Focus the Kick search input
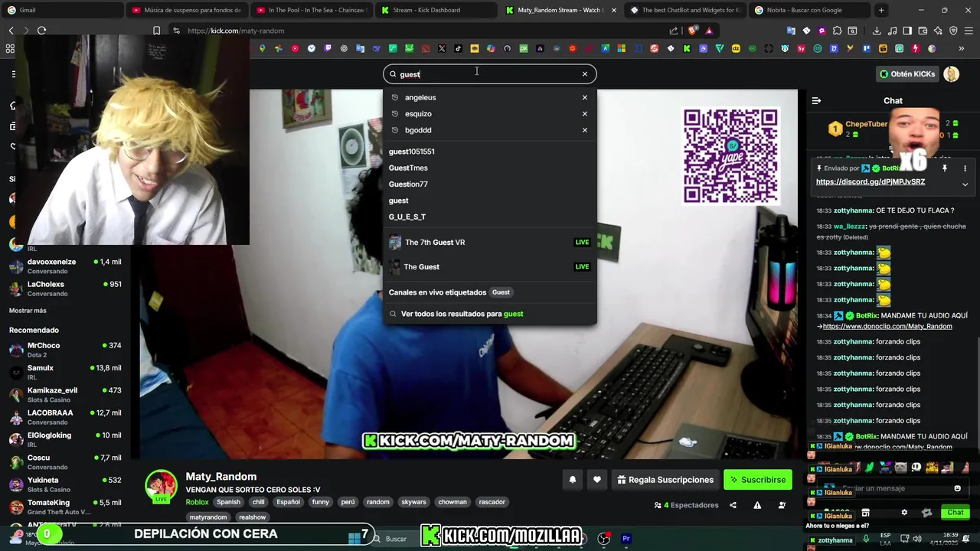980x551 pixels. (x=489, y=74)
